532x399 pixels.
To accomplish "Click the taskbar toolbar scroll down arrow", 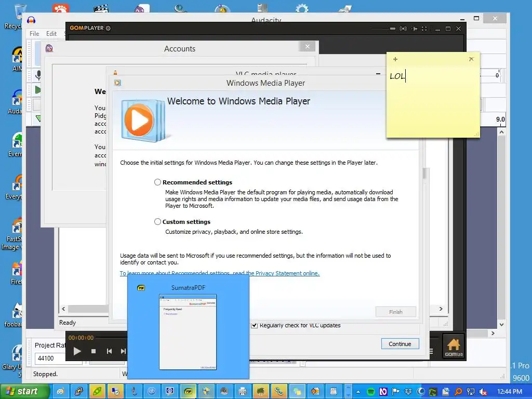I will [x=348, y=395].
